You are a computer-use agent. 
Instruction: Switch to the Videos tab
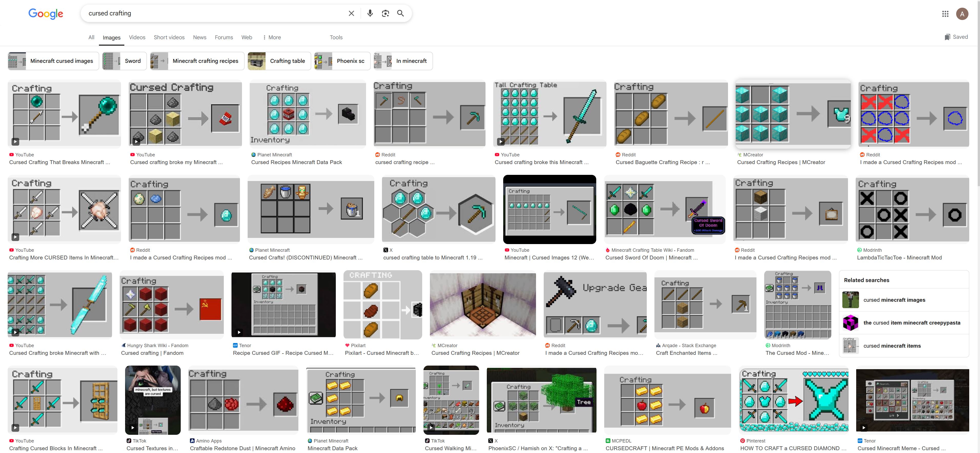(137, 37)
